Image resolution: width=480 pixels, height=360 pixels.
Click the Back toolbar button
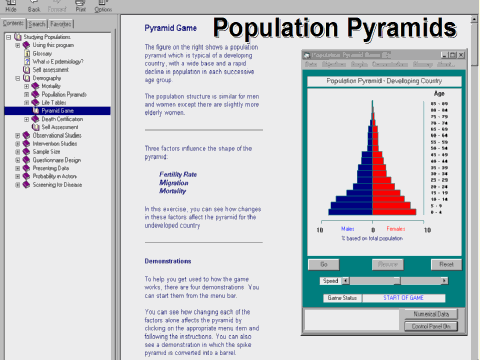click(34, 6)
